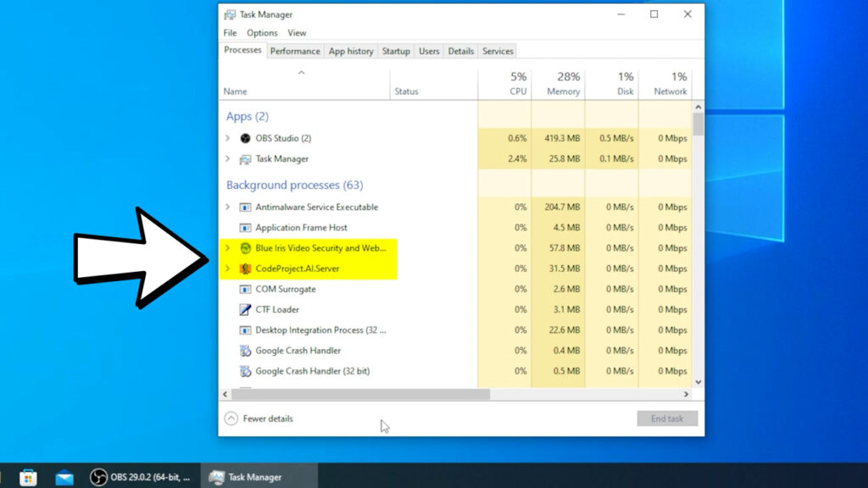Sort by CPU usage column header

click(x=505, y=84)
